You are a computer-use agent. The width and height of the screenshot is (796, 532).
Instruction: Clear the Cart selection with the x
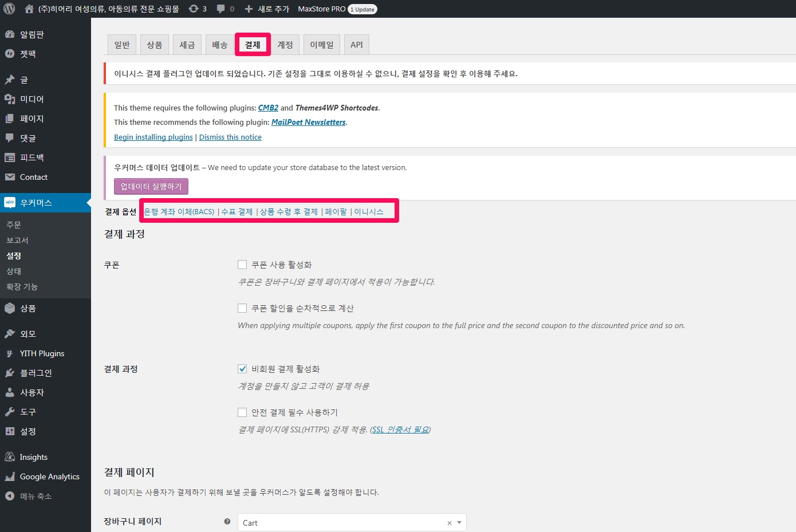[x=449, y=523]
